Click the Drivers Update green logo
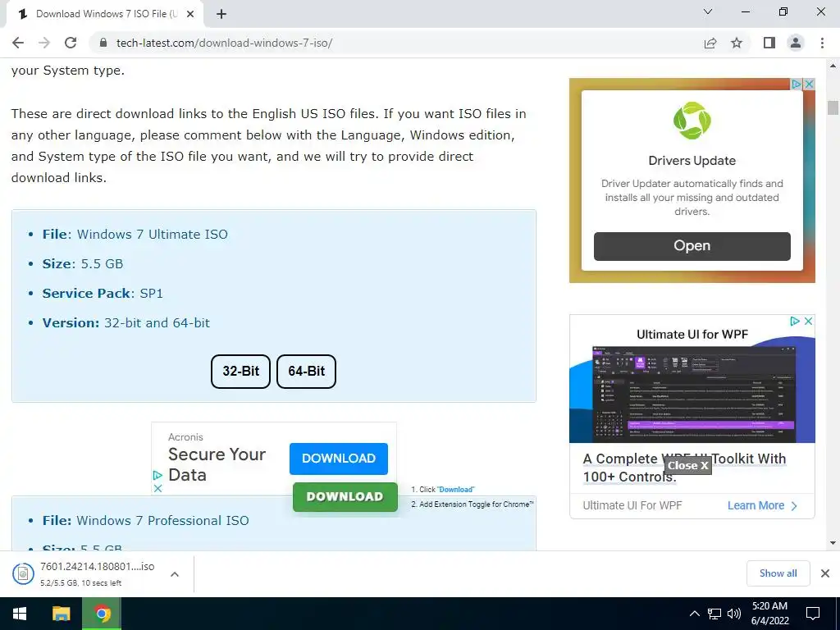This screenshot has width=840, height=630. (x=692, y=121)
